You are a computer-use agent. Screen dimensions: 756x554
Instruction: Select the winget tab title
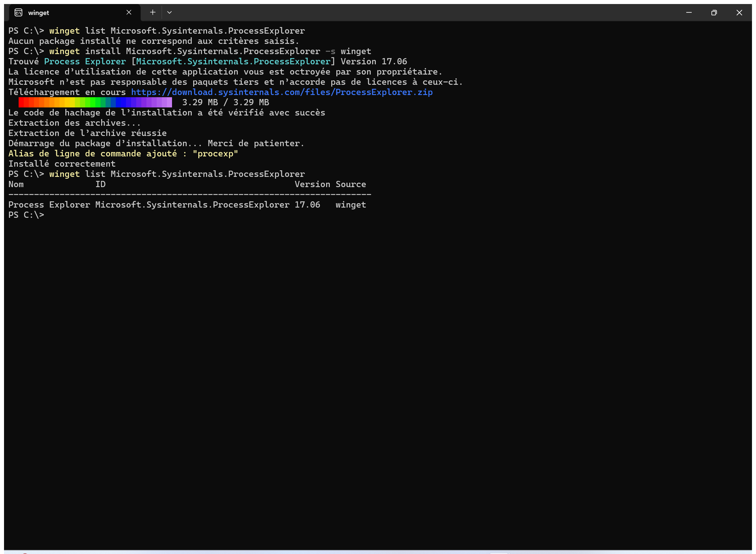coord(39,13)
